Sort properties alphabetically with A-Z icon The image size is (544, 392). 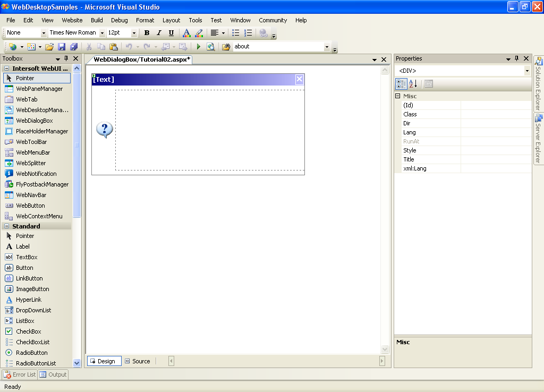click(413, 84)
